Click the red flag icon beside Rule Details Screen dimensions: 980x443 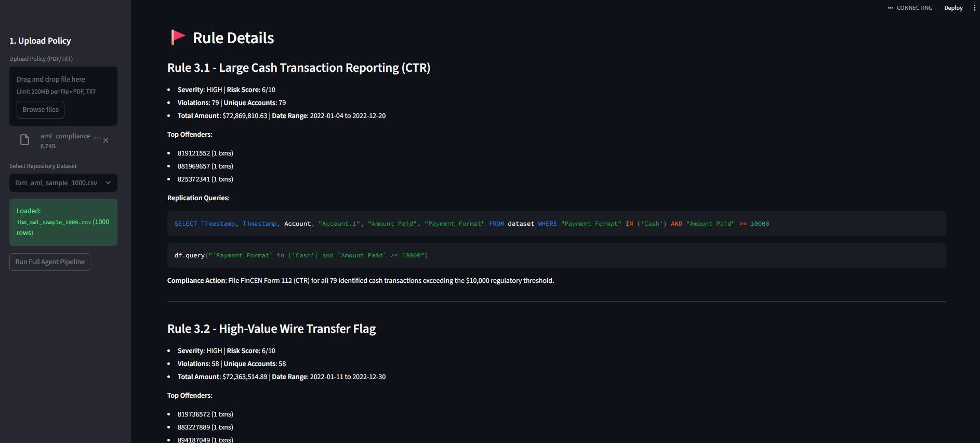[178, 37]
